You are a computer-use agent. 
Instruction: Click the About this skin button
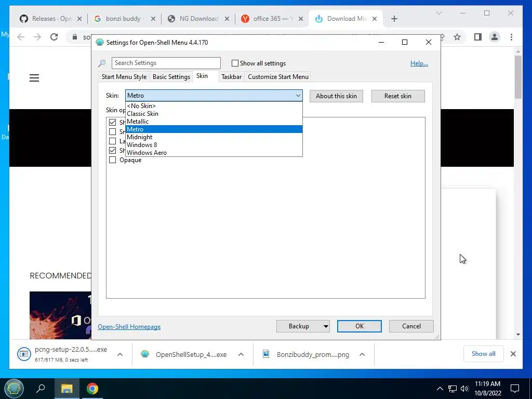(x=336, y=96)
